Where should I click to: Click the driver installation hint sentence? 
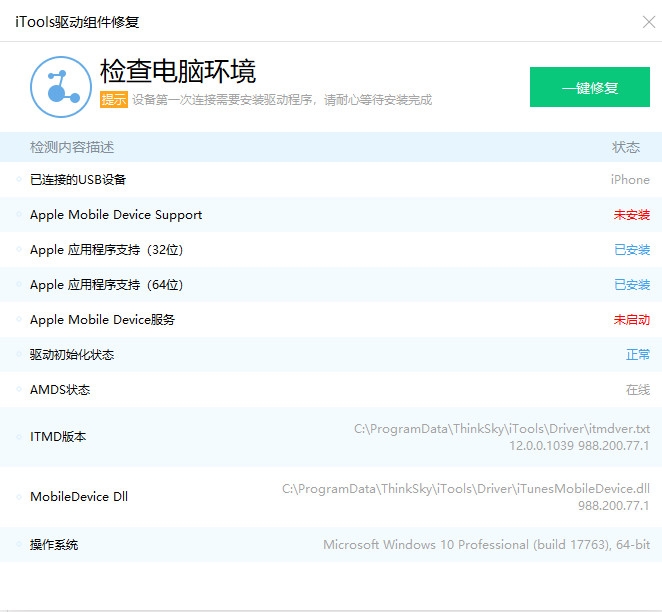pyautogui.click(x=282, y=100)
